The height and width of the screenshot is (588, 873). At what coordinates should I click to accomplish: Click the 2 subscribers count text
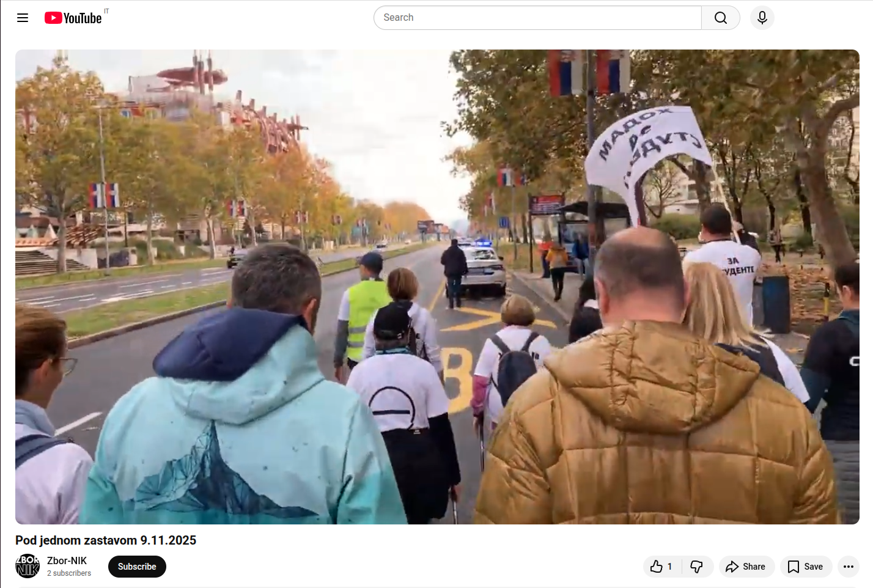(x=69, y=573)
